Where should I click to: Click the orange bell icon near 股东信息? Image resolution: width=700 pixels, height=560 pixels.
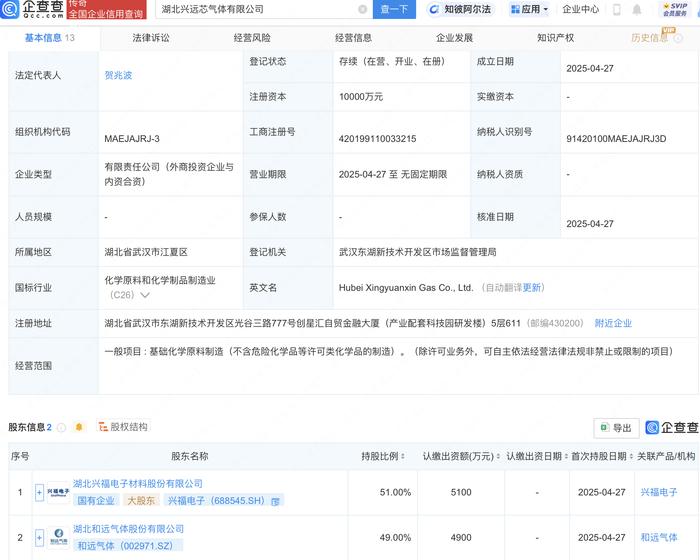[79, 427]
